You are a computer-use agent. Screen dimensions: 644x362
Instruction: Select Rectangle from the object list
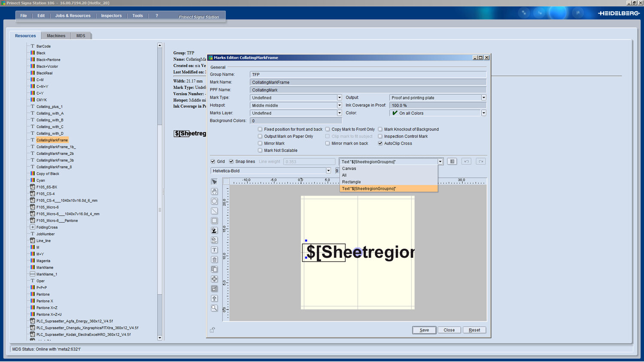[x=389, y=182]
